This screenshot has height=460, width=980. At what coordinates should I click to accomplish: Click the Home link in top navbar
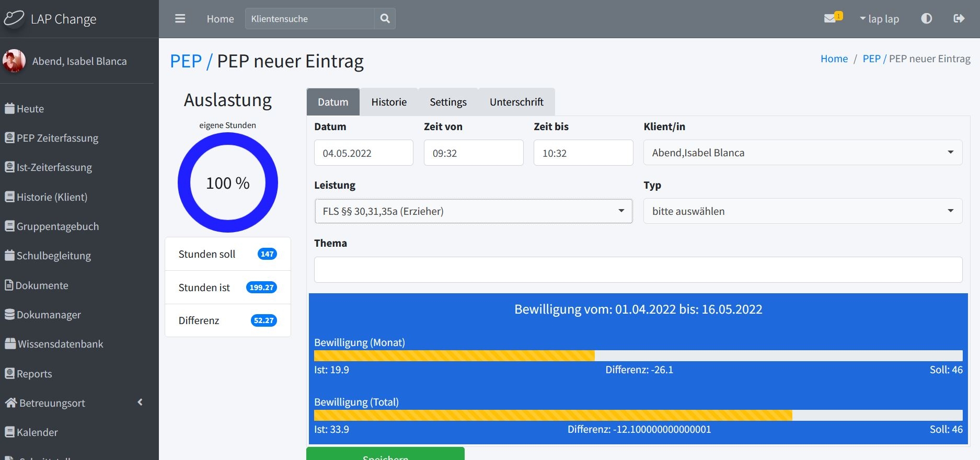tap(220, 19)
